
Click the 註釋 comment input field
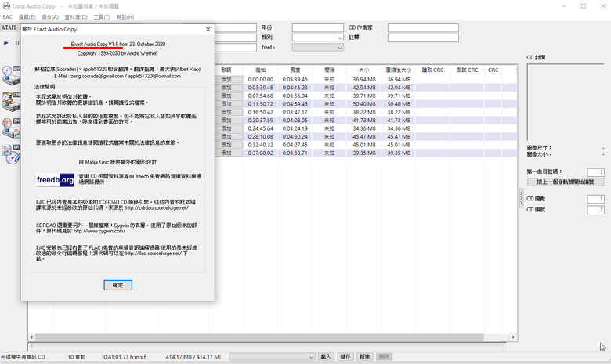(x=423, y=38)
